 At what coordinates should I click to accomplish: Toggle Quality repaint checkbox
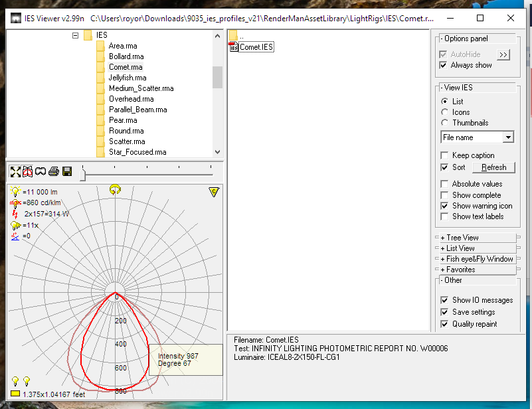coord(444,324)
